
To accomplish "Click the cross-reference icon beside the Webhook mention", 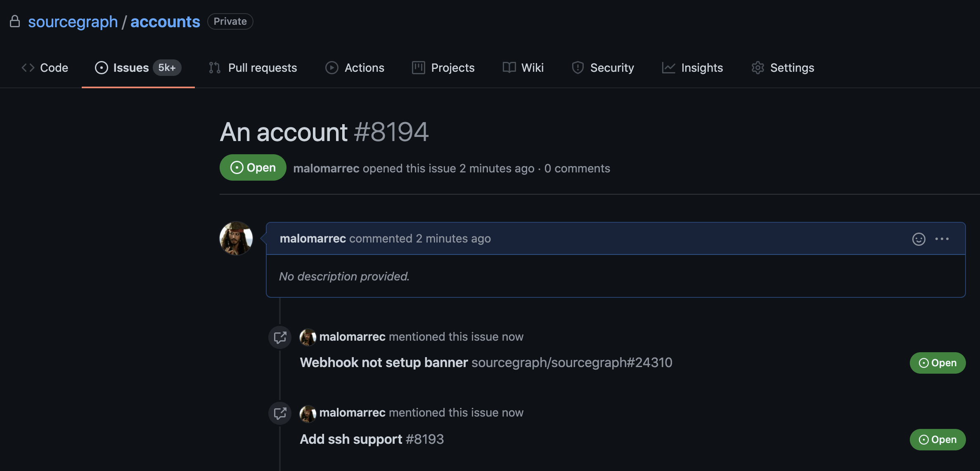I will point(280,337).
